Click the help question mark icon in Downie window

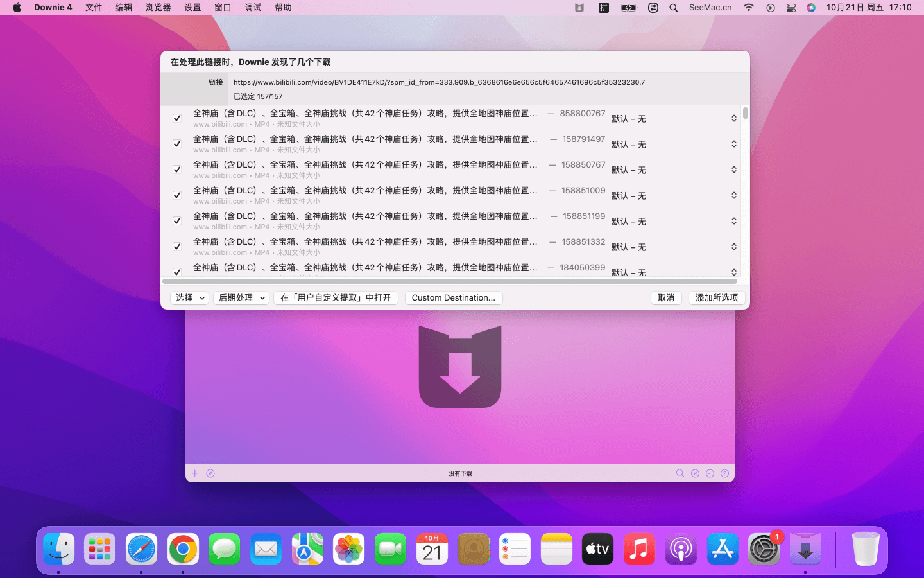(x=724, y=473)
